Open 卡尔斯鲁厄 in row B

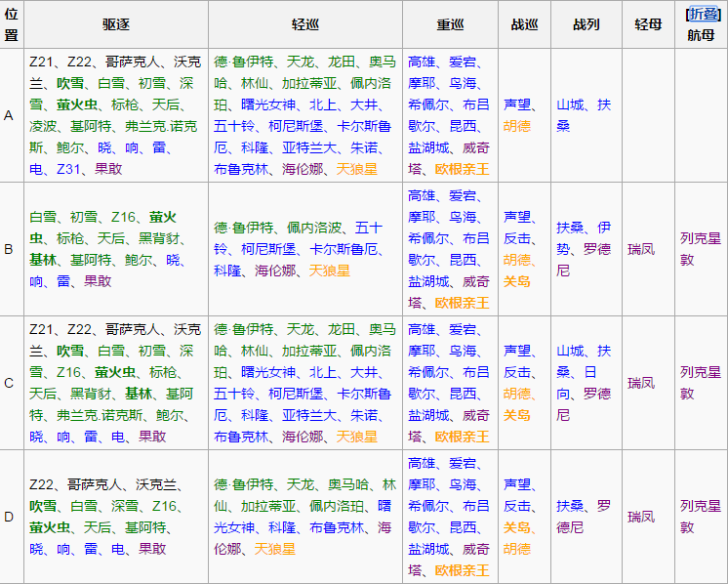coord(344,249)
